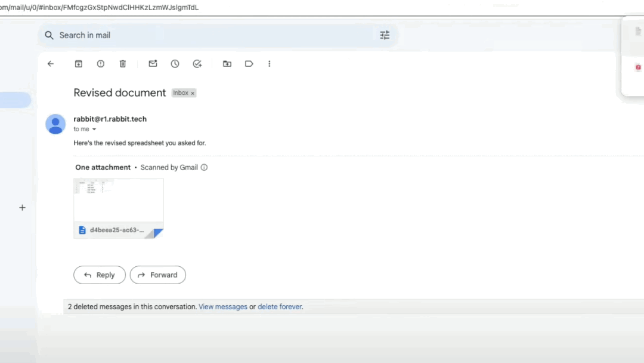Open the Labels icon in toolbar
The height and width of the screenshot is (363, 644).
point(249,64)
